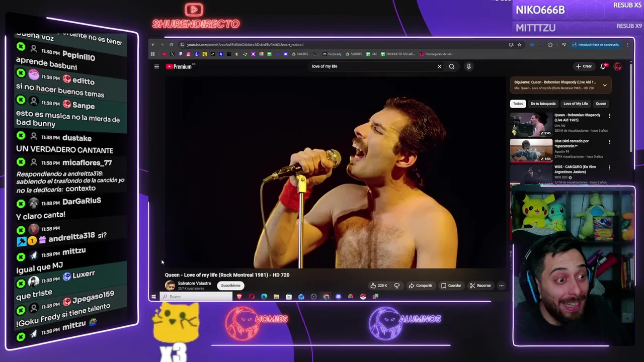Open Microsoft Store from the taskbar

tap(289, 297)
